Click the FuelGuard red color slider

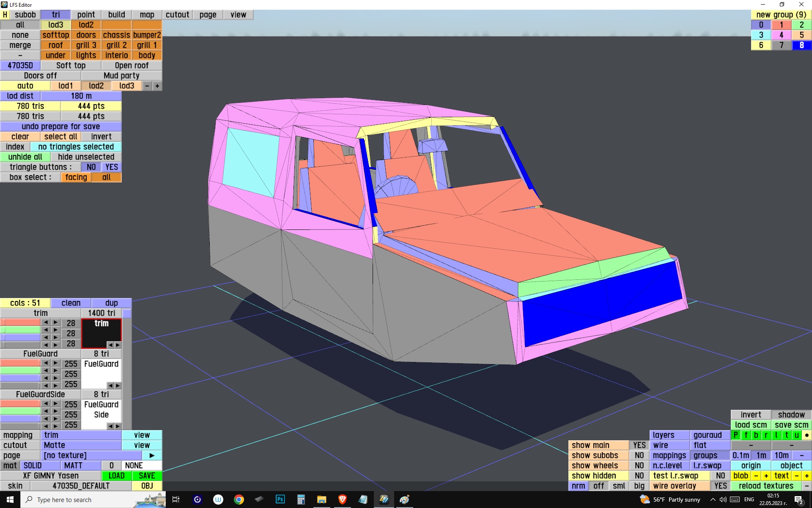(20, 363)
